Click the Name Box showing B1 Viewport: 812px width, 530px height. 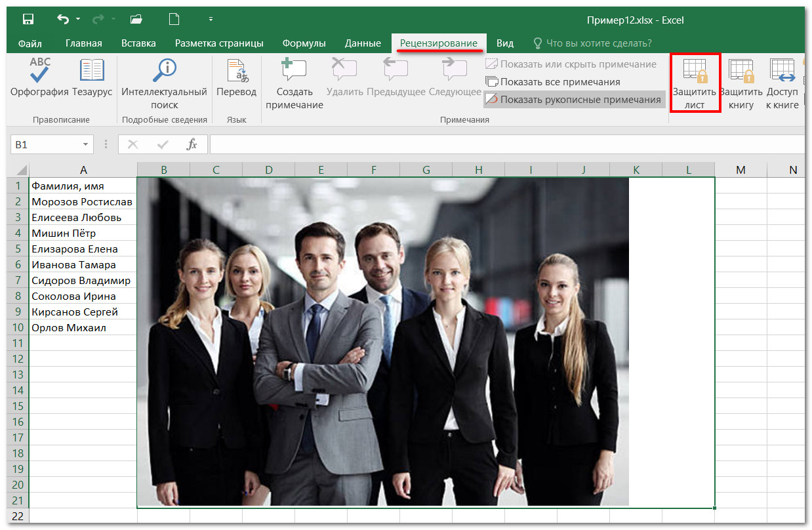[46, 144]
